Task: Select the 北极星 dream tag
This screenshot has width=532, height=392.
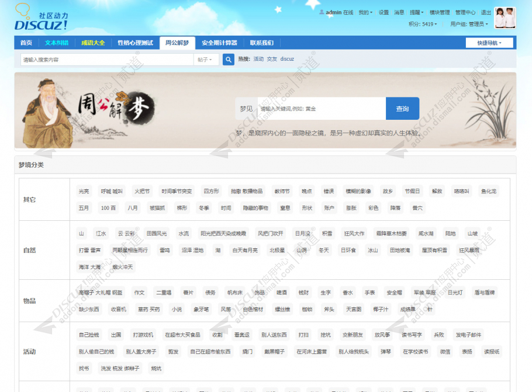Action: coord(277,250)
